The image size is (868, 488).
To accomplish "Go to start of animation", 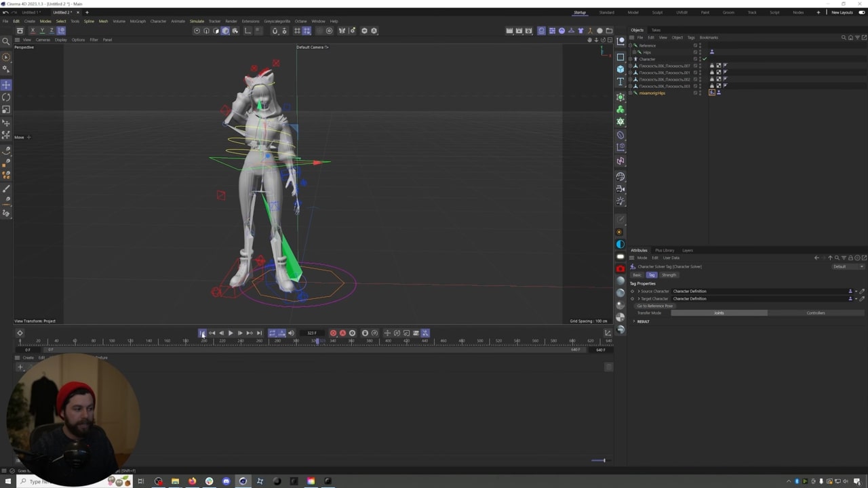I will [202, 333].
